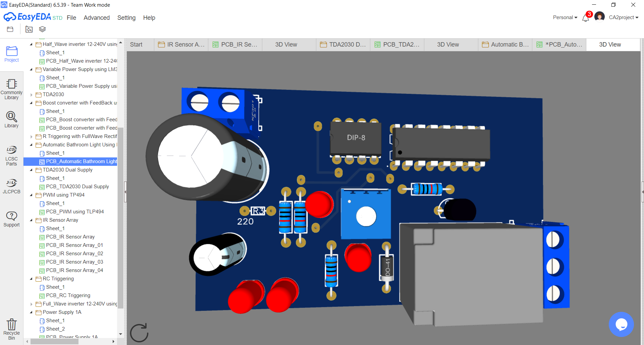Image resolution: width=644 pixels, height=345 pixels.
Task: Open the Commonly Library panel
Action: tap(11, 89)
